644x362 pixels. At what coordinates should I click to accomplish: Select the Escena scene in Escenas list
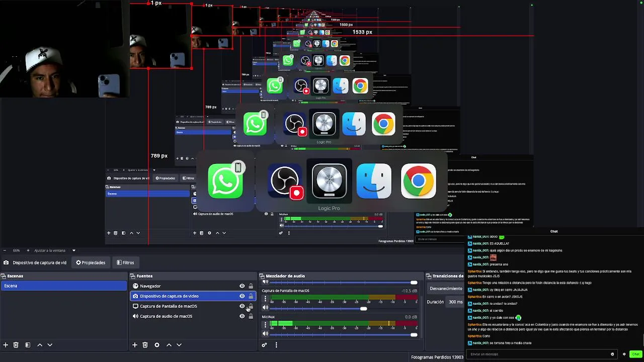[x=63, y=286]
